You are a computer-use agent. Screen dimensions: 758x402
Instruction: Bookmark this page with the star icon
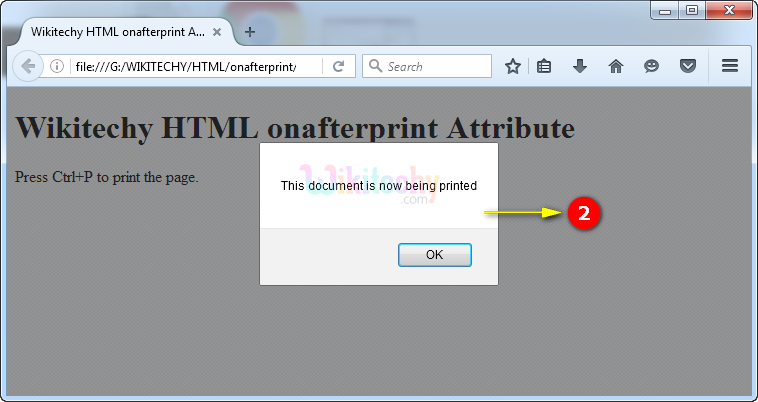pos(513,66)
